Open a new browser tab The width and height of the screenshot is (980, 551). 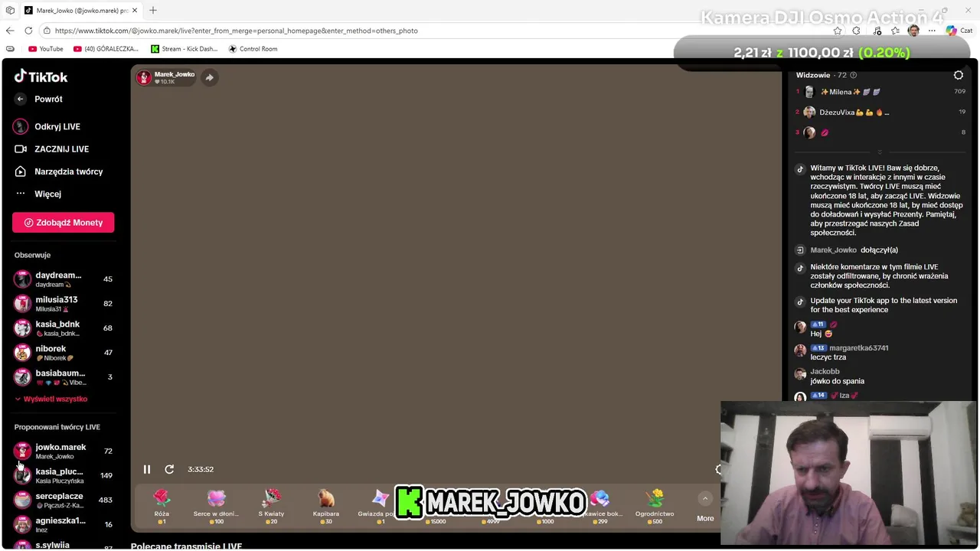tap(153, 11)
